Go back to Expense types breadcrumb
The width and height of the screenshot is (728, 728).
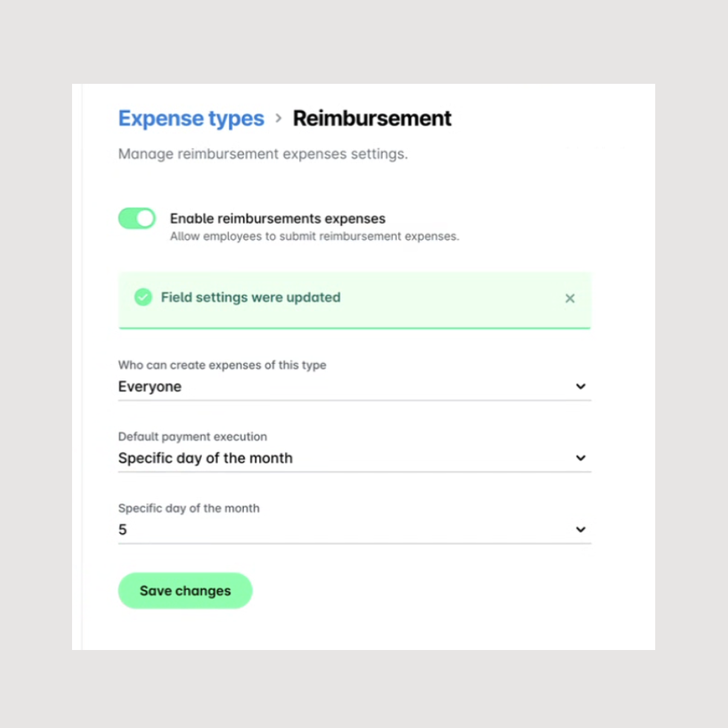point(191,119)
